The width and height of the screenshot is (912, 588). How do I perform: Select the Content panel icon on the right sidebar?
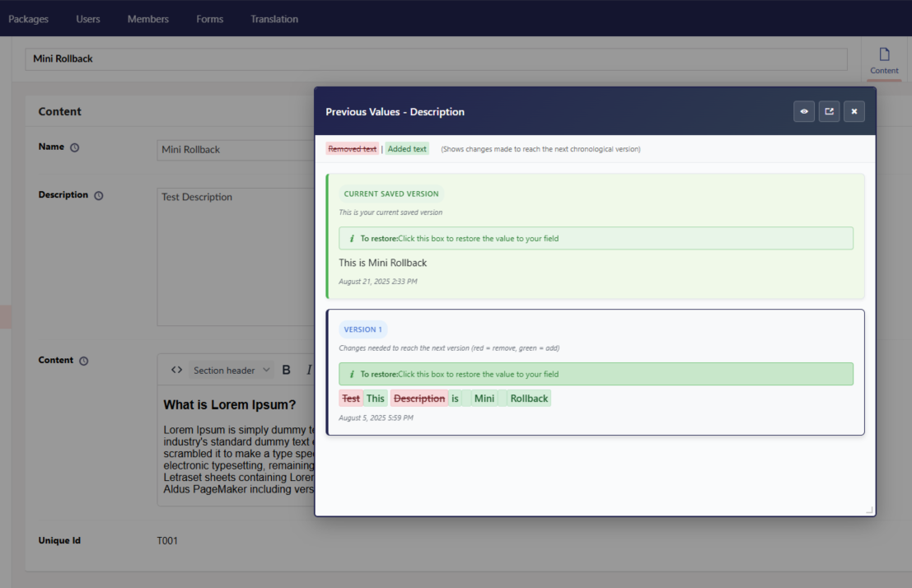click(x=884, y=60)
